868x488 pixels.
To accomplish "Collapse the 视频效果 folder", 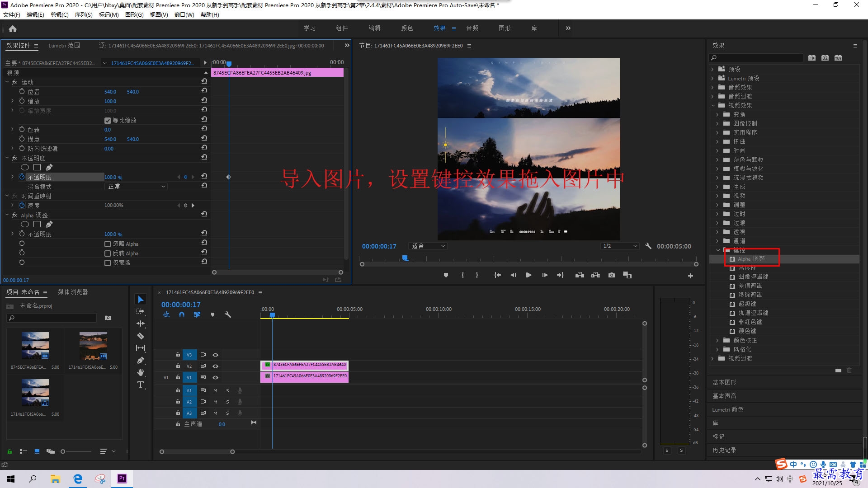I will click(x=713, y=105).
